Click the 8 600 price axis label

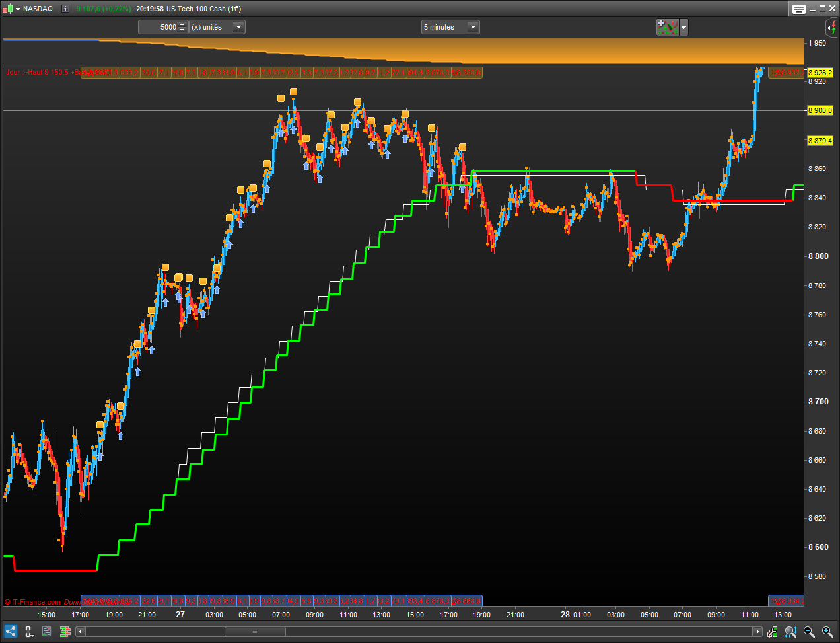[818, 547]
